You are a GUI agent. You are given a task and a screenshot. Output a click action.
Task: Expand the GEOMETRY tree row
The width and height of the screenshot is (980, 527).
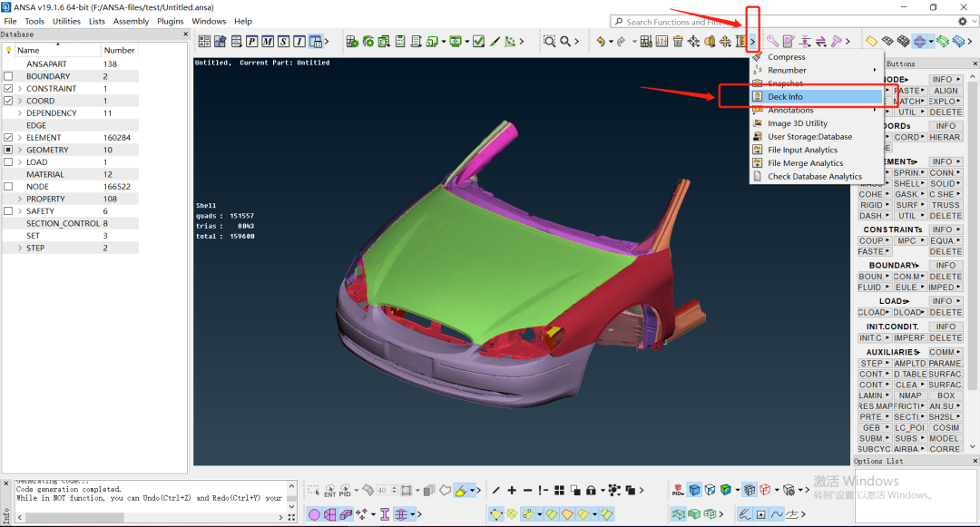[x=20, y=150]
